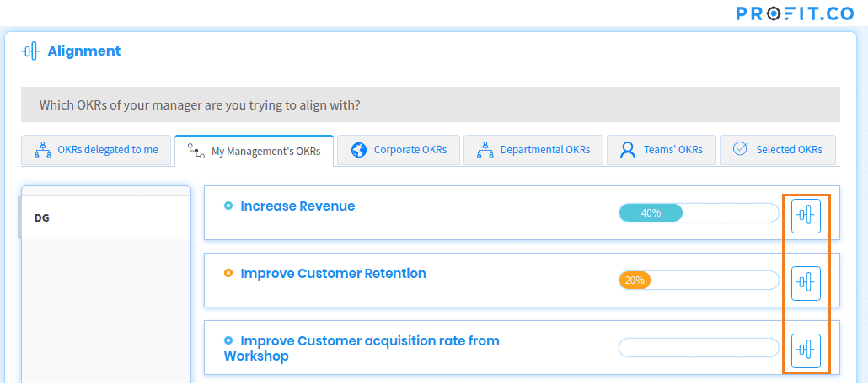This screenshot has height=385, width=868.
Task: Open the Increase Revenue objective
Action: [x=297, y=206]
